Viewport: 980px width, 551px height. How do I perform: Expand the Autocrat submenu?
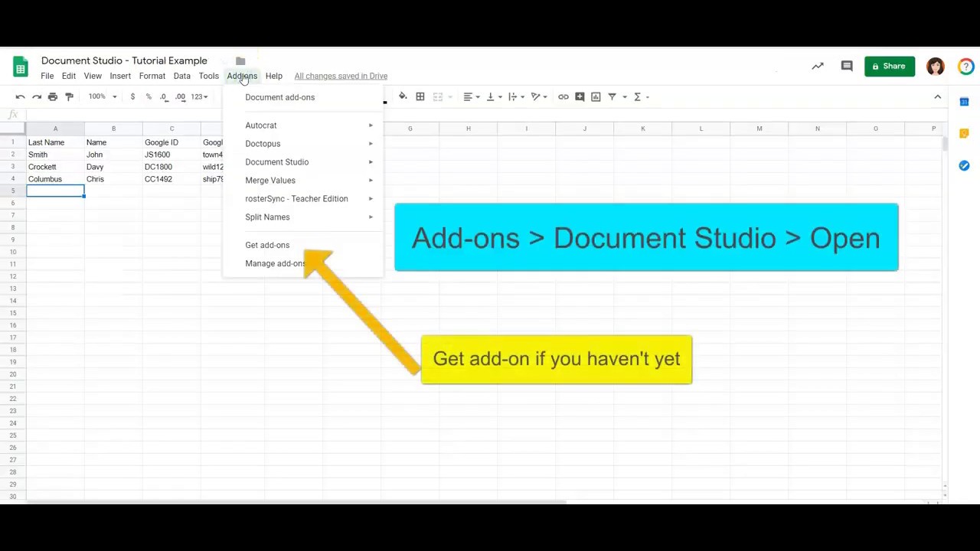click(302, 126)
